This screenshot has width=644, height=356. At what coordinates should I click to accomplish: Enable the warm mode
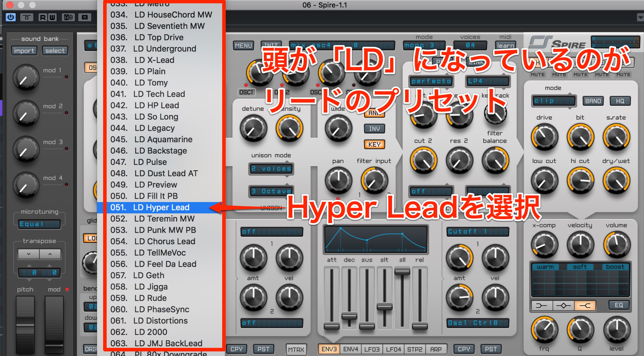tap(545, 267)
